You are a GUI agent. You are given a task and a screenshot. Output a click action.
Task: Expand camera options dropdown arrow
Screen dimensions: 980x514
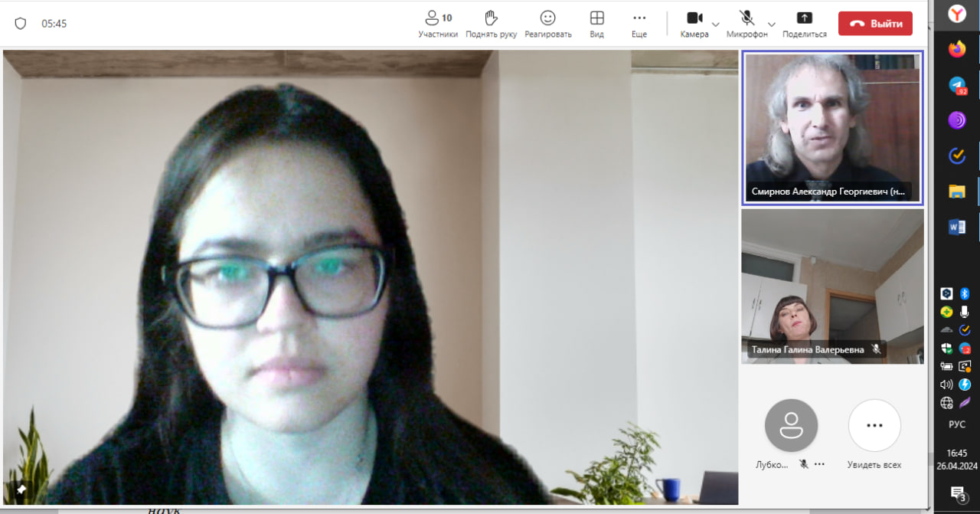715,24
